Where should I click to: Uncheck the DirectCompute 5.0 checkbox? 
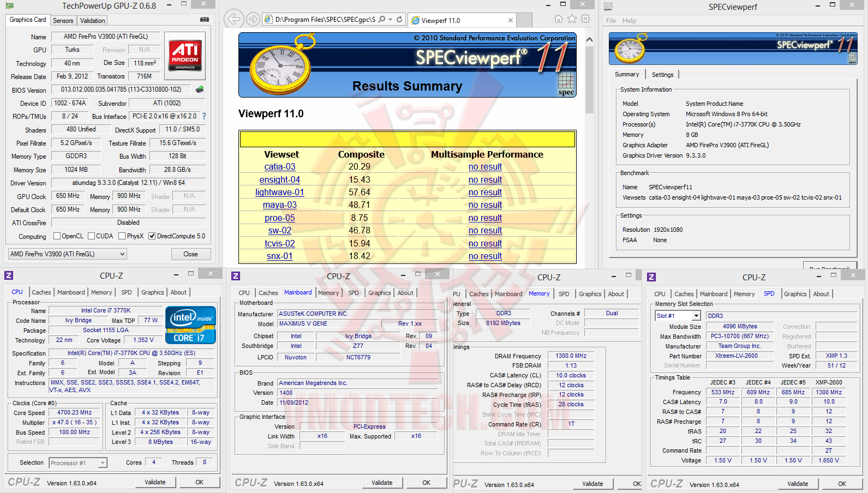[x=152, y=236]
